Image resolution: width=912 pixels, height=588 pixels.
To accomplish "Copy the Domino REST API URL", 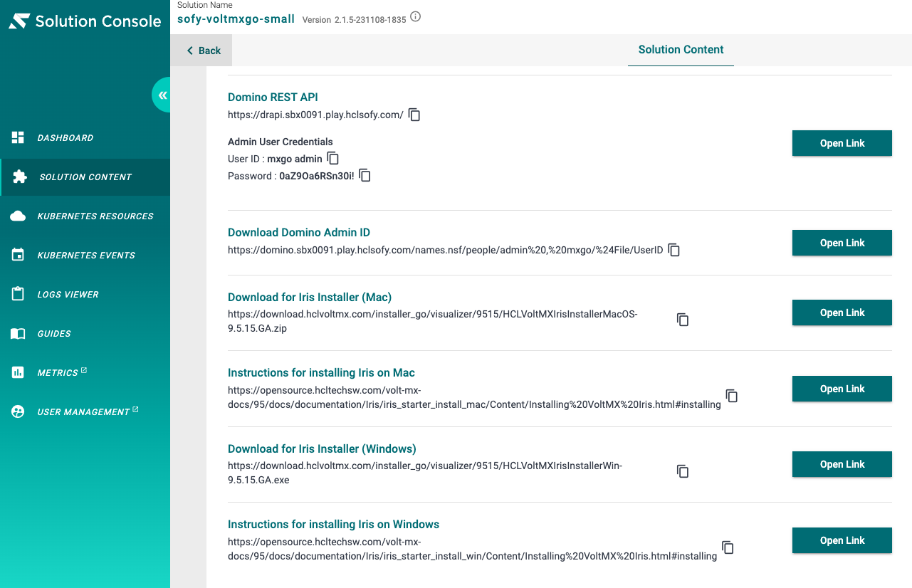I will coord(414,115).
